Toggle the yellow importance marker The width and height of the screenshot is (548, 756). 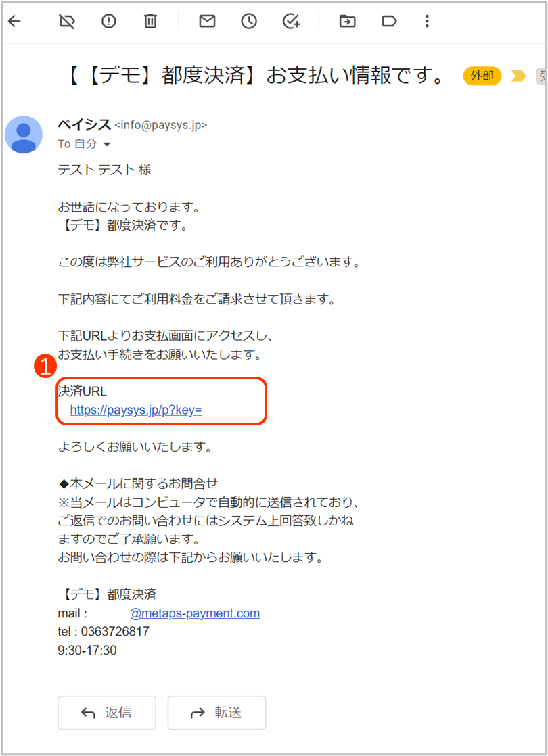(518, 76)
